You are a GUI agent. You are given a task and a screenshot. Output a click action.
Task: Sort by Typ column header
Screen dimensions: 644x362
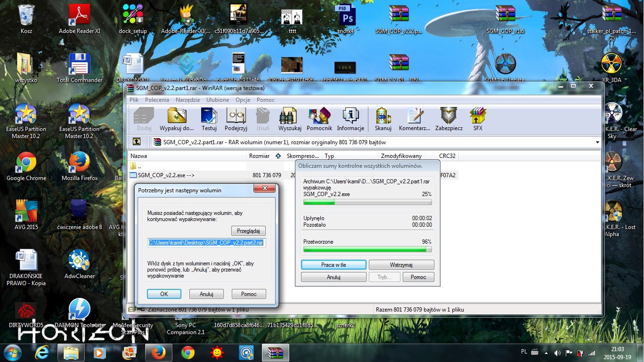(350, 156)
